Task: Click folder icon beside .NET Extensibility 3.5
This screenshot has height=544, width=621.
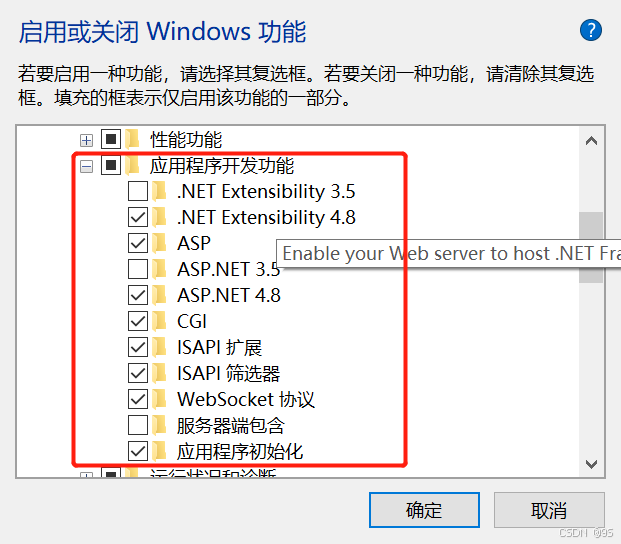Action: 160,191
